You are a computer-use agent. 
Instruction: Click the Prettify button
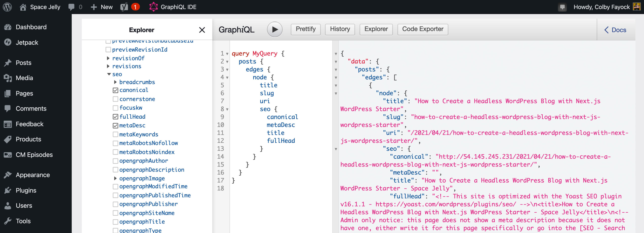306,29
